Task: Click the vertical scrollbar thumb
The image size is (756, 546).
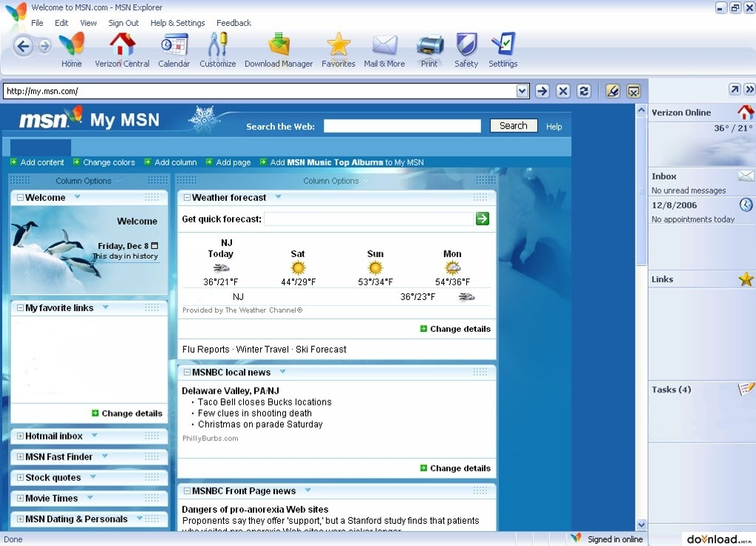Action: (x=641, y=191)
